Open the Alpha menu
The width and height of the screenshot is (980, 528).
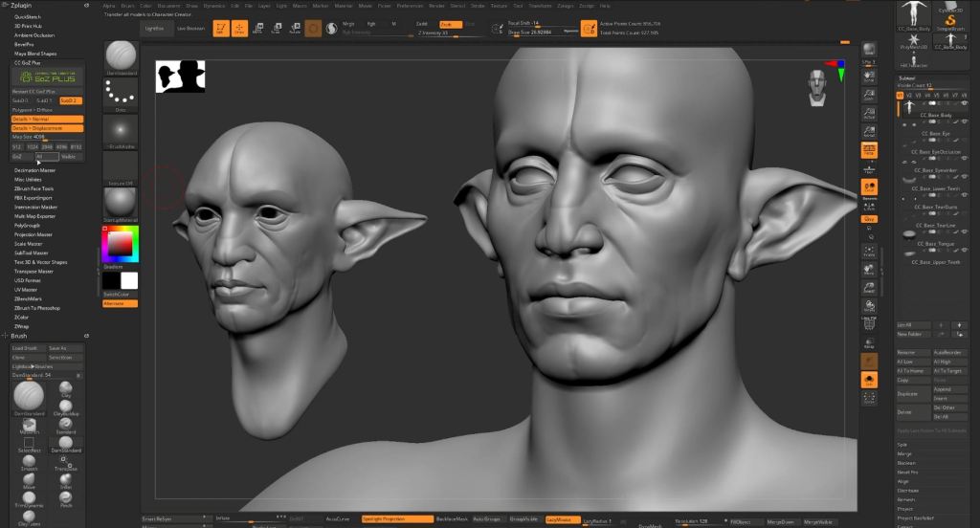(x=109, y=6)
